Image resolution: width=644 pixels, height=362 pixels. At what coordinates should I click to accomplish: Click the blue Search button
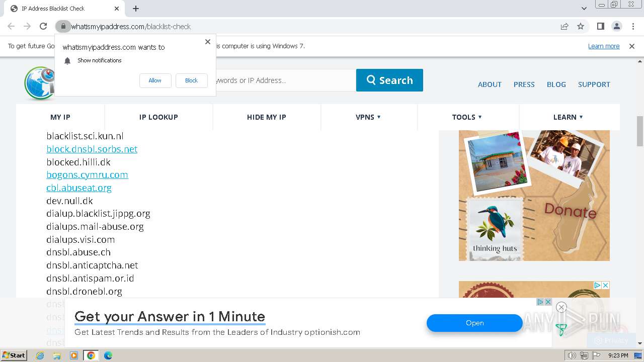pyautogui.click(x=389, y=80)
